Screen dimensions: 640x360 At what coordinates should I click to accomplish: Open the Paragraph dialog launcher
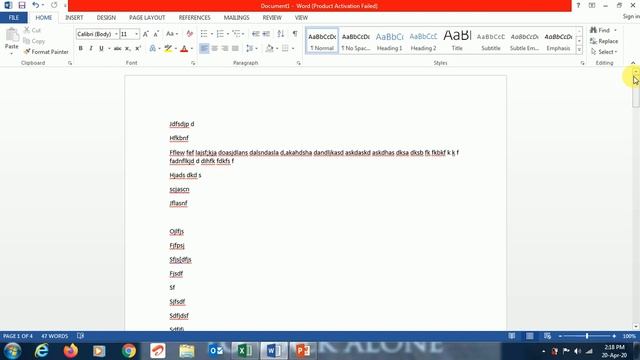point(299,63)
